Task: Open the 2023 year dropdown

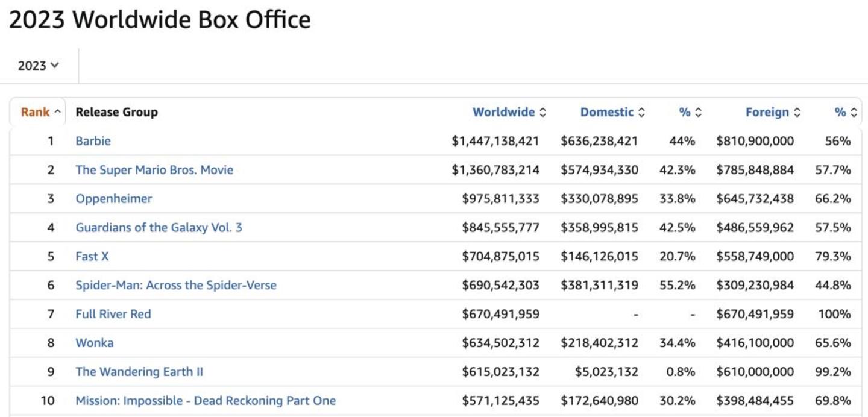Action: [x=39, y=66]
